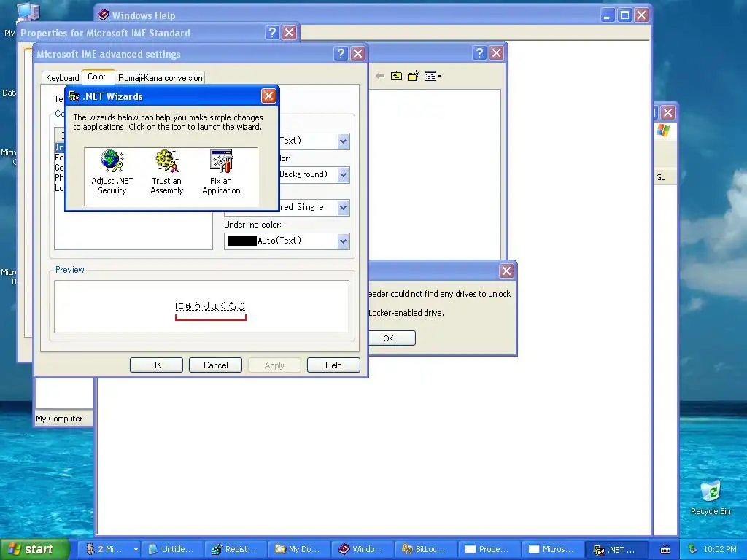Launch the Trust an Assembly wizard
Image resolution: width=747 pixels, height=560 pixels.
coord(167,172)
